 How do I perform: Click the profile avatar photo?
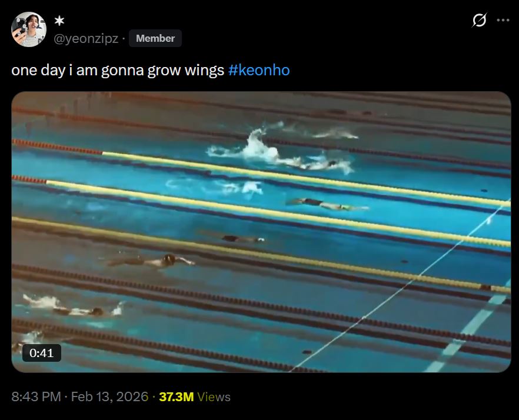[29, 29]
